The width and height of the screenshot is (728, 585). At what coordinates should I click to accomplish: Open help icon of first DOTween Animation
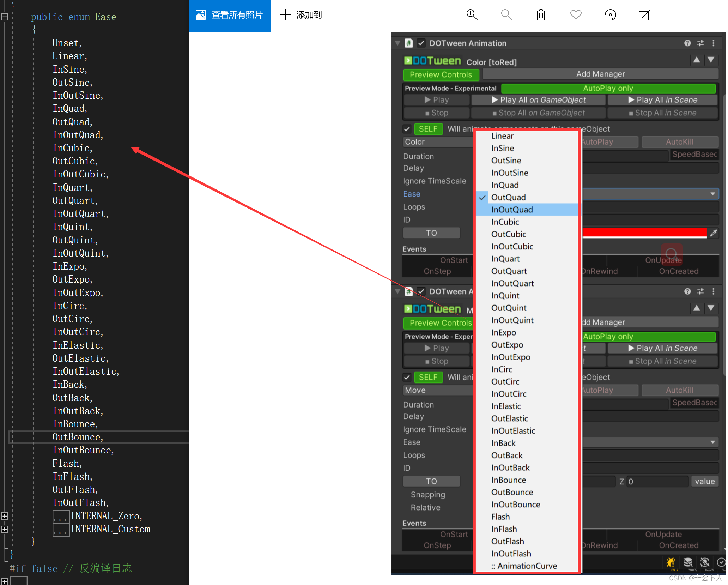tap(687, 43)
